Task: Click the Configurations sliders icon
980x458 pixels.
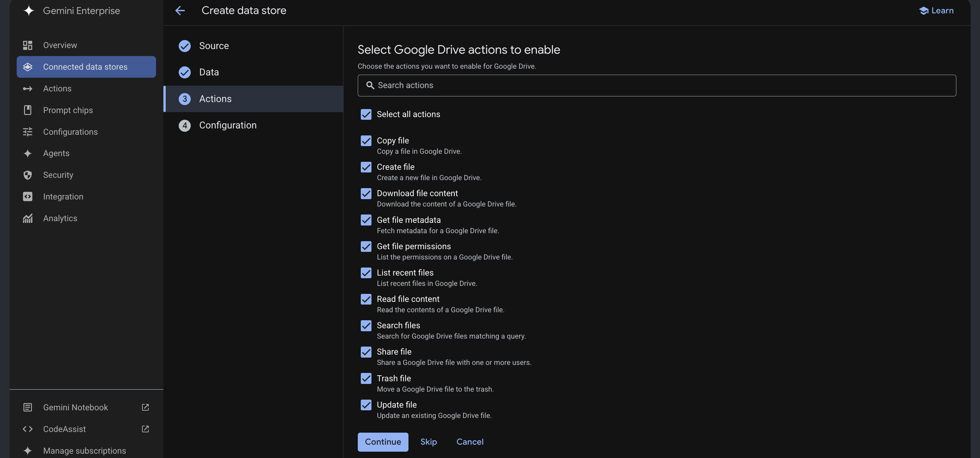Action: pos(27,132)
